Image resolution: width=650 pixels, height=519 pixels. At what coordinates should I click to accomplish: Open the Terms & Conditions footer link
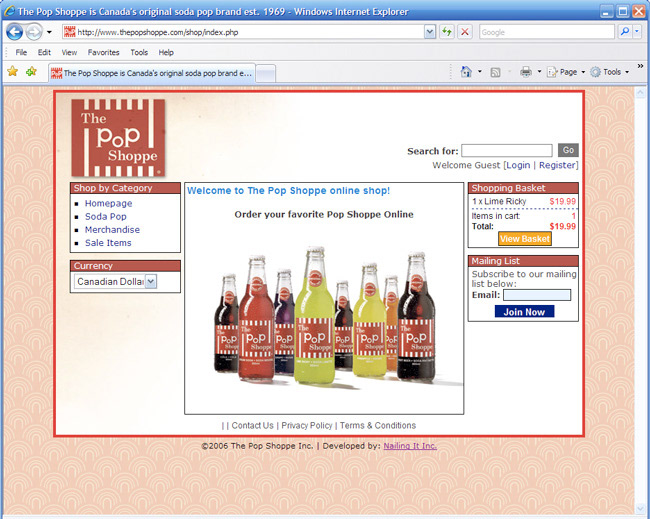pos(378,426)
